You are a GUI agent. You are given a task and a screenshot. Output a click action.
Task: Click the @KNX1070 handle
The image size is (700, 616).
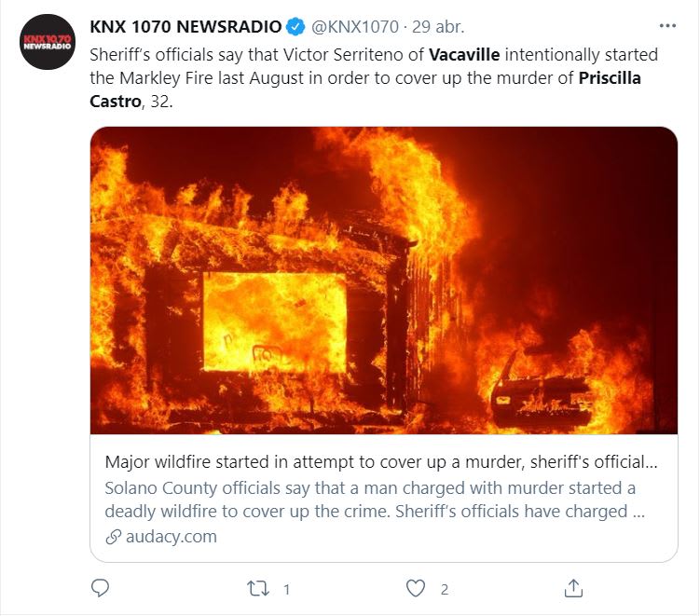point(354,27)
